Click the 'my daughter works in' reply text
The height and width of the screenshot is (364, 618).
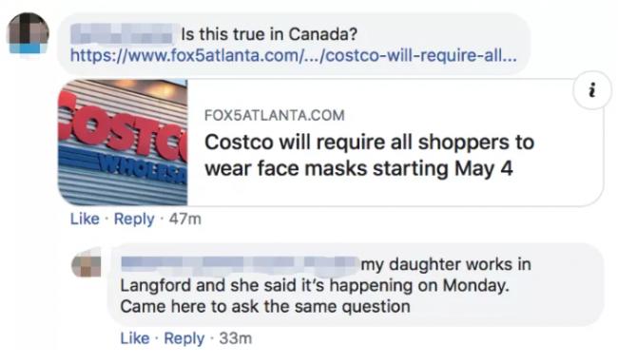coord(446,264)
